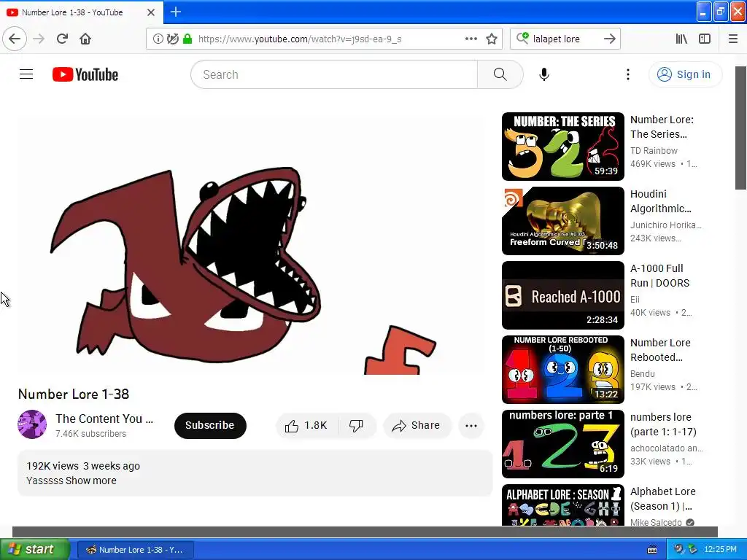Open Number Lore Rebooted thumbnail
Viewport: 747px width, 560px height.
(562, 369)
